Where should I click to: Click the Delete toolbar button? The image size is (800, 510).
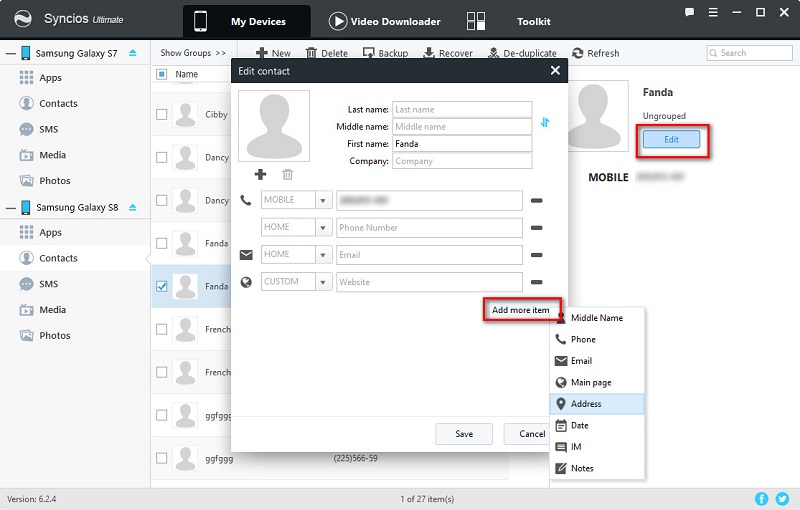(x=327, y=53)
